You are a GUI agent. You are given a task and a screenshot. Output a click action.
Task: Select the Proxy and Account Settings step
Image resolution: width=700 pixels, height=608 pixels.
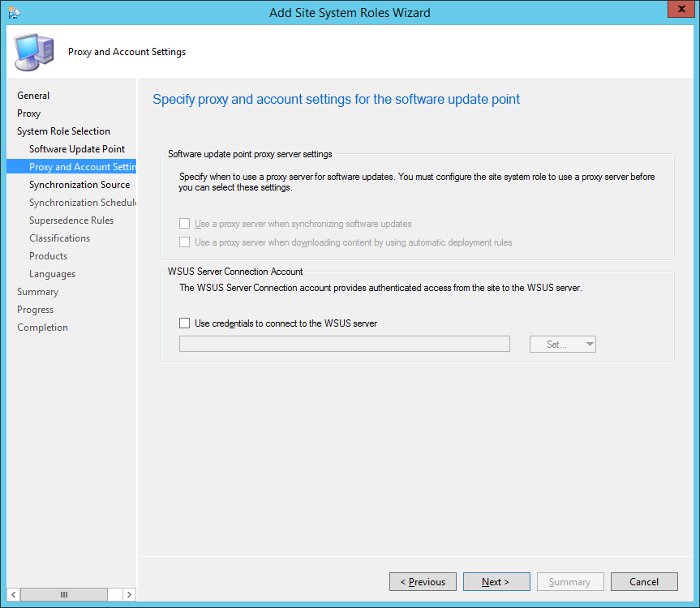(71, 167)
